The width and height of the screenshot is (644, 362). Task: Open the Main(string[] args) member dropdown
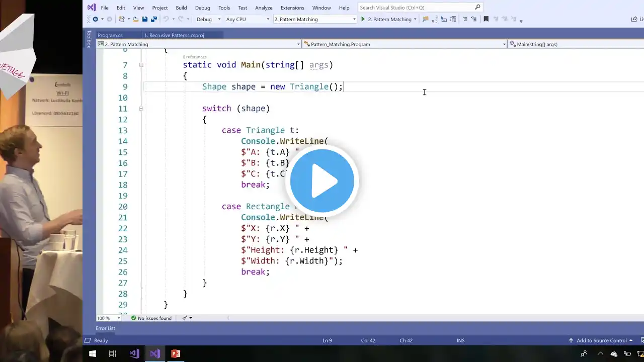(x=576, y=44)
